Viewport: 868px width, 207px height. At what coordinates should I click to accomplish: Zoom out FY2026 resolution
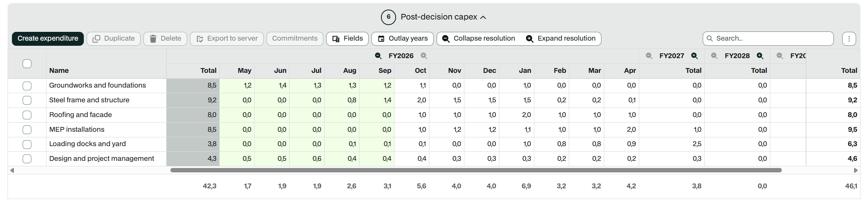pos(378,56)
